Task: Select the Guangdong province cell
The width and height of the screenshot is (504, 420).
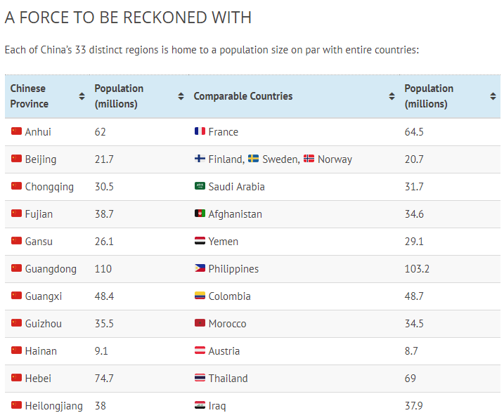Action: (x=51, y=269)
